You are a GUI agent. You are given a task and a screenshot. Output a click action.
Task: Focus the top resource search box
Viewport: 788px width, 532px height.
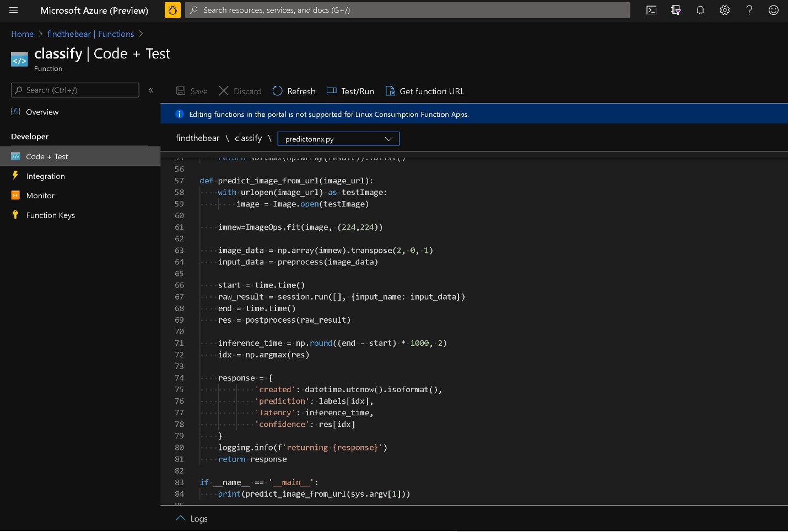coord(408,10)
